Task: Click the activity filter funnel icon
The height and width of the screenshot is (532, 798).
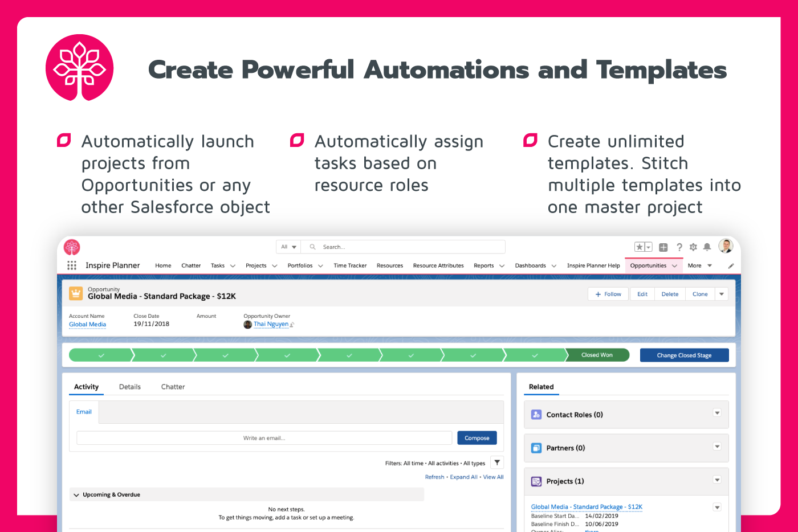Action: [x=497, y=463]
